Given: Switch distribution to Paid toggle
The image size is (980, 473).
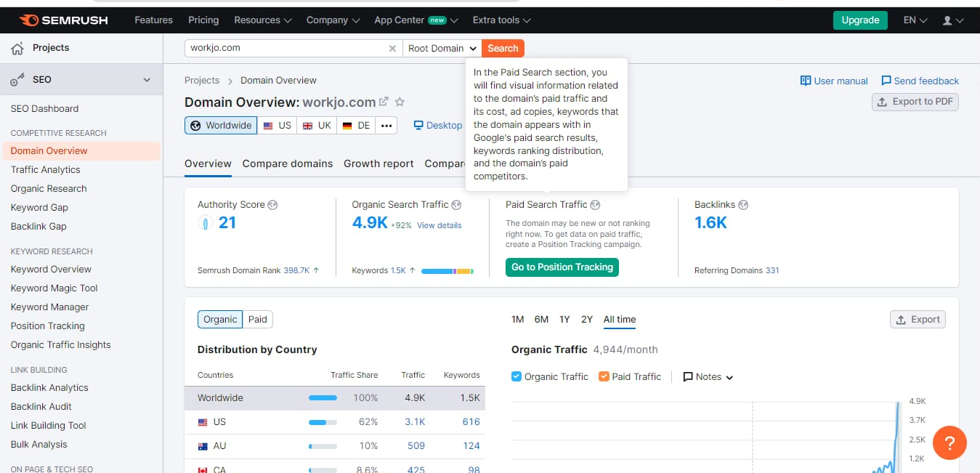Looking at the screenshot, I should pos(258,319).
